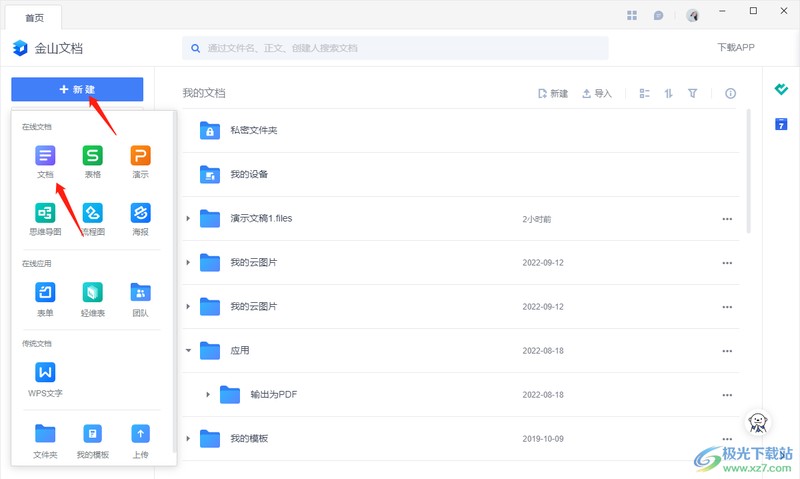The height and width of the screenshot is (479, 800).
Task: Open the apps grid icon in title bar
Action: 632,15
